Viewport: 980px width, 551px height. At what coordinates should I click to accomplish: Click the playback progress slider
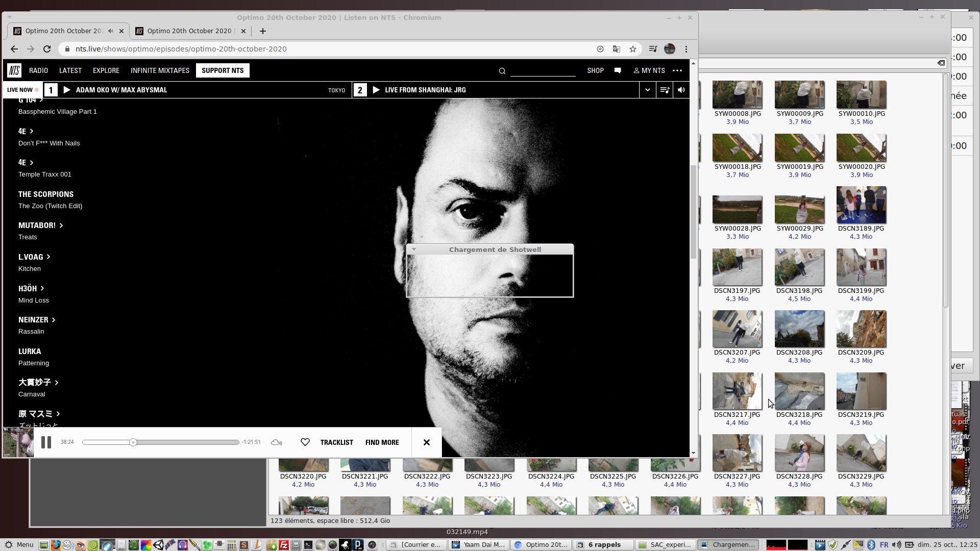tap(160, 442)
